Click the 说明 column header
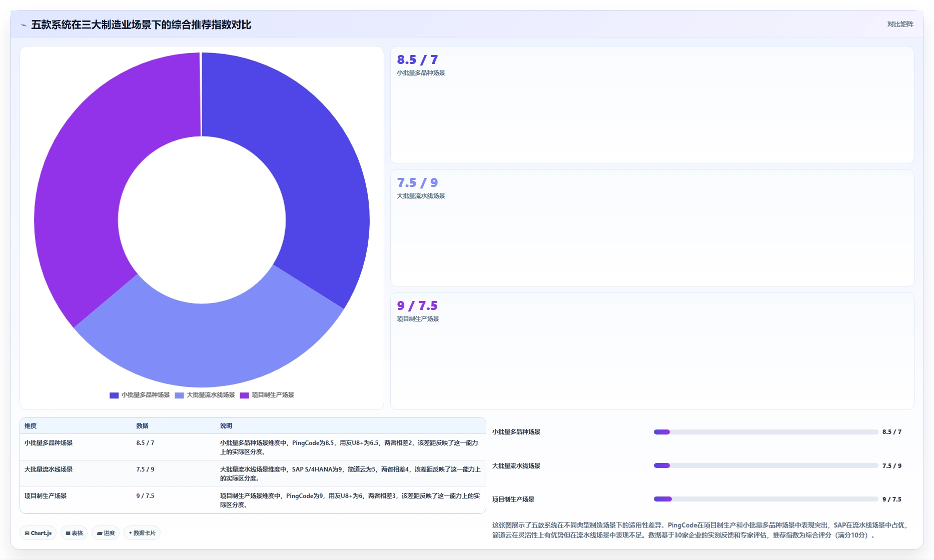 [226, 426]
